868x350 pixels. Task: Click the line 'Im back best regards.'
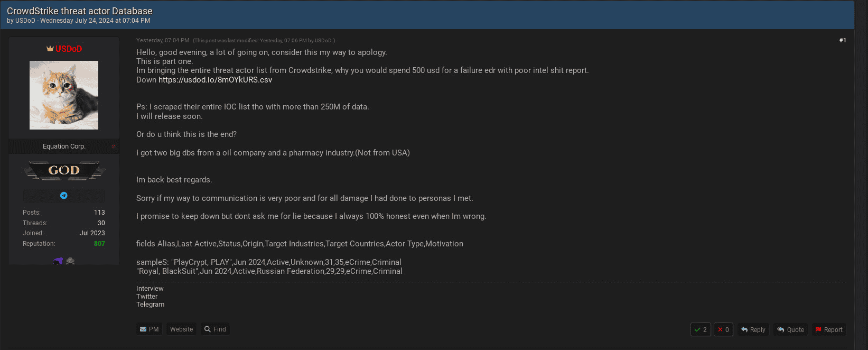(174, 180)
